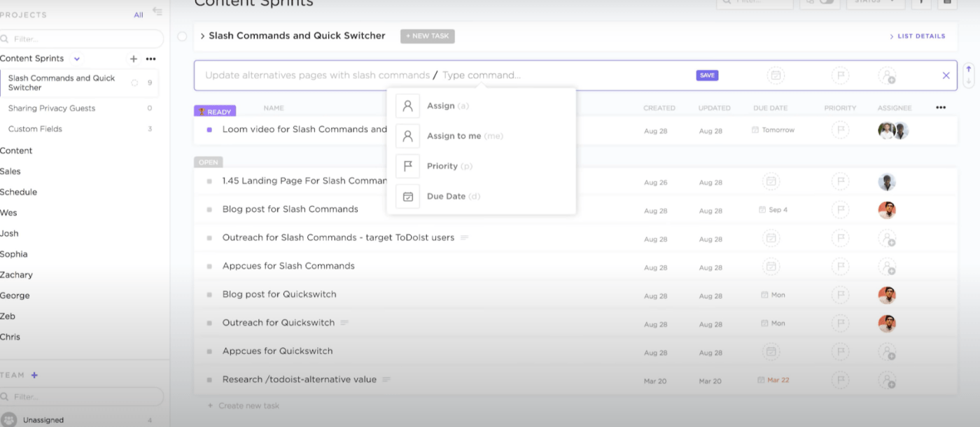
Task: Open description icon on Outreach for Quickswitch
Action: [x=344, y=323]
